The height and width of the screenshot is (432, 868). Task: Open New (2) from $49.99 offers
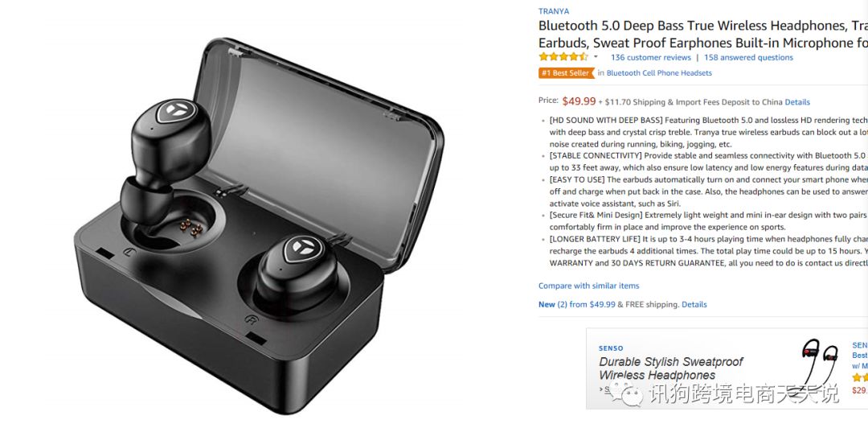(577, 304)
